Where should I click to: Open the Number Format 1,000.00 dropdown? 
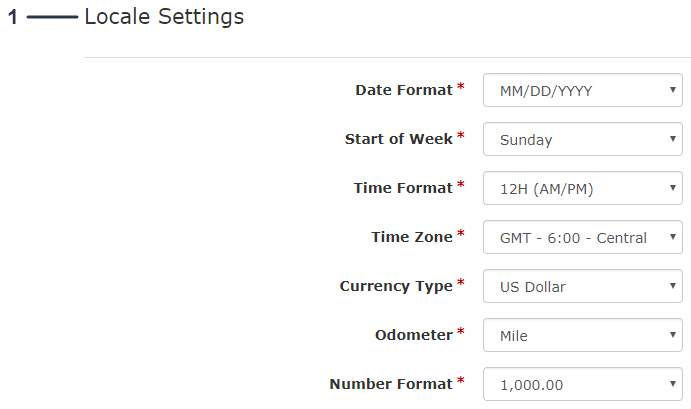582,384
